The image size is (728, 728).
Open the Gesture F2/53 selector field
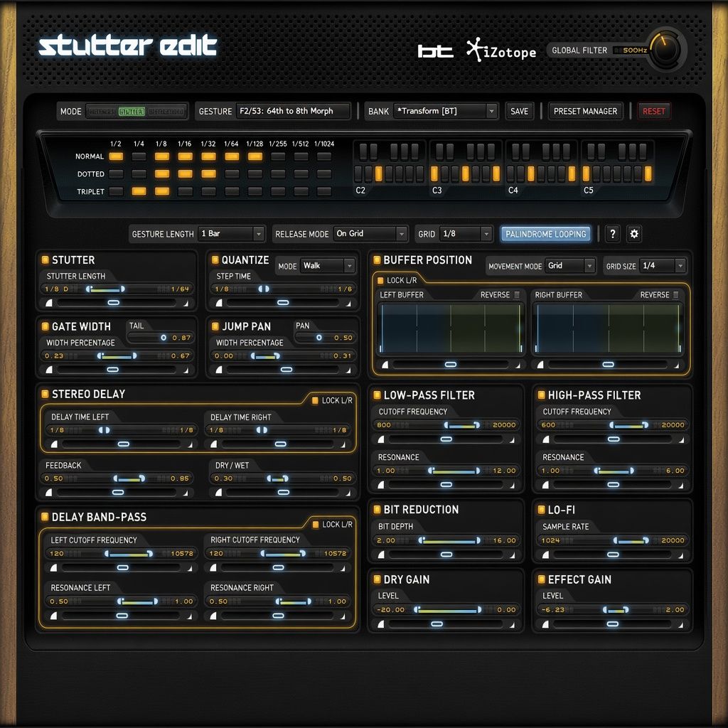click(293, 111)
